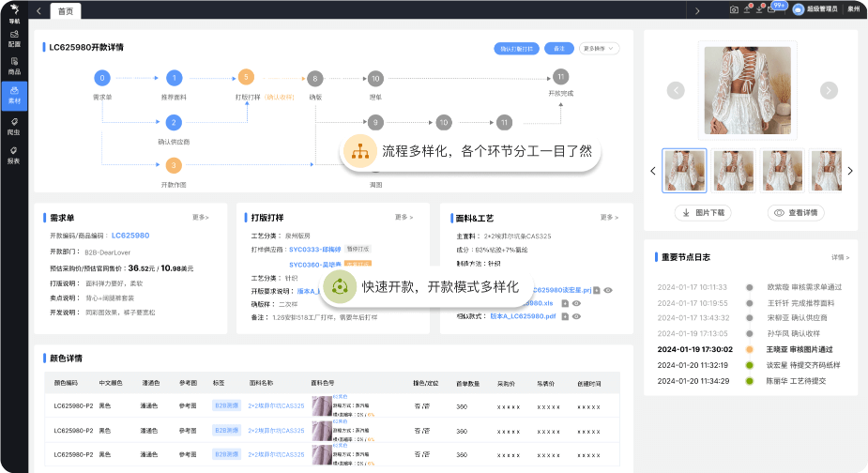Select the 素材 sidebar menu item

pyautogui.click(x=14, y=95)
